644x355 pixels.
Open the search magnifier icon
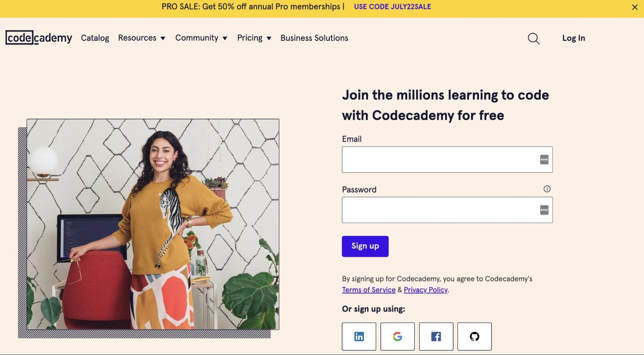[x=533, y=38]
